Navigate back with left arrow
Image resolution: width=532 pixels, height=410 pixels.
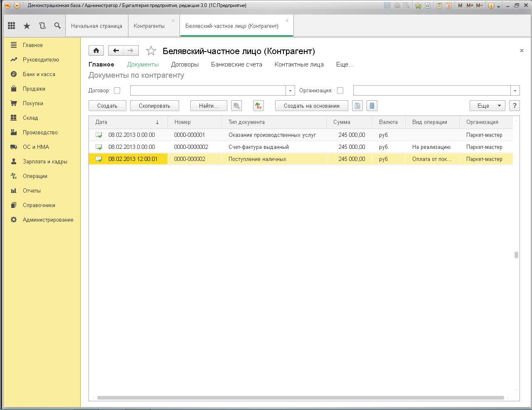(116, 51)
